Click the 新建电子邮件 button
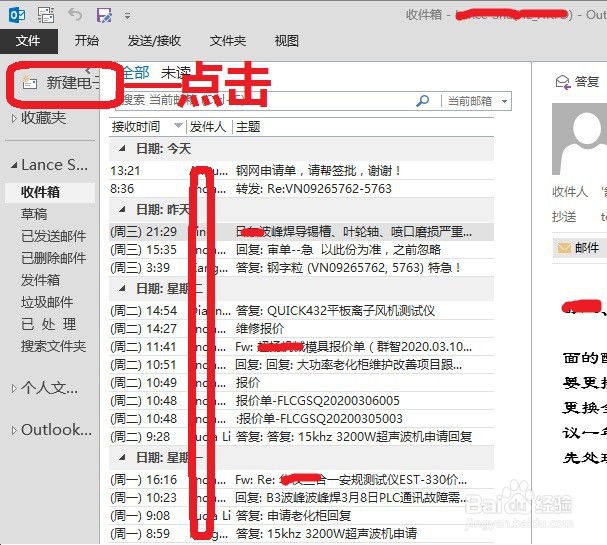Screen dimensions: 607x545 tap(61, 83)
